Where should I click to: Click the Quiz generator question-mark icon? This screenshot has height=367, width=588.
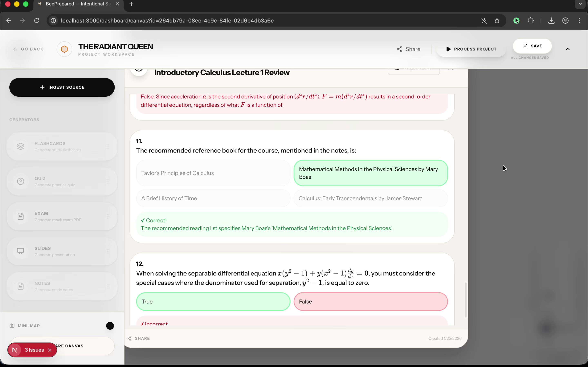click(x=21, y=181)
